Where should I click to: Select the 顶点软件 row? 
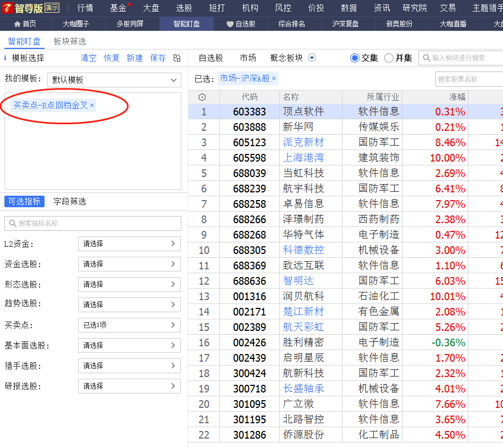pos(345,112)
